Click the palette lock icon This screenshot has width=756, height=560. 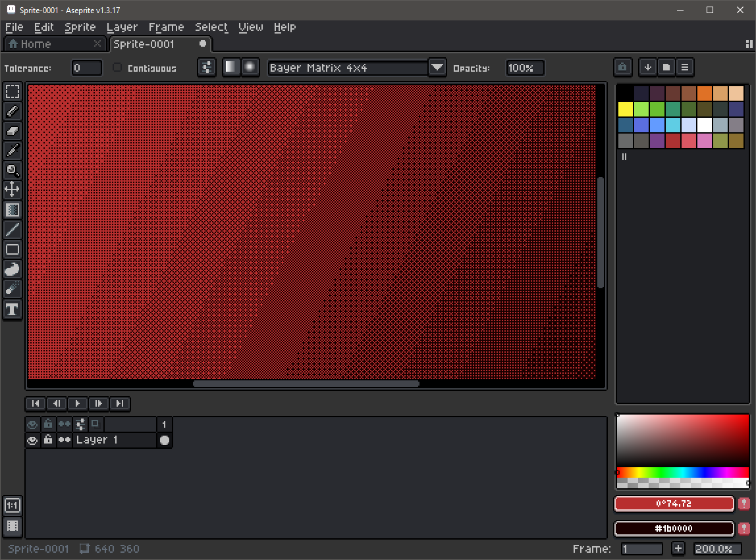(622, 68)
